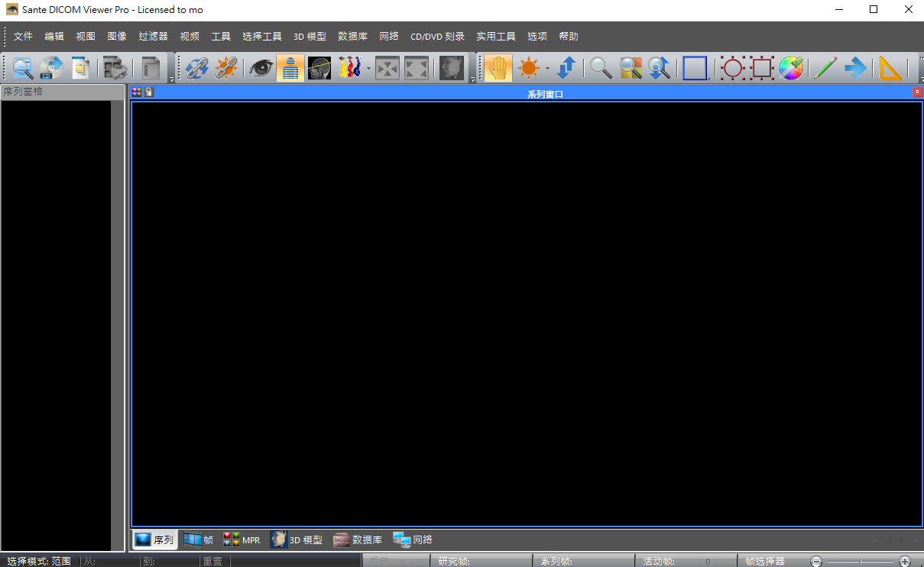Toggle the eye visibility icon
The width and height of the screenshot is (924, 567).
(261, 68)
